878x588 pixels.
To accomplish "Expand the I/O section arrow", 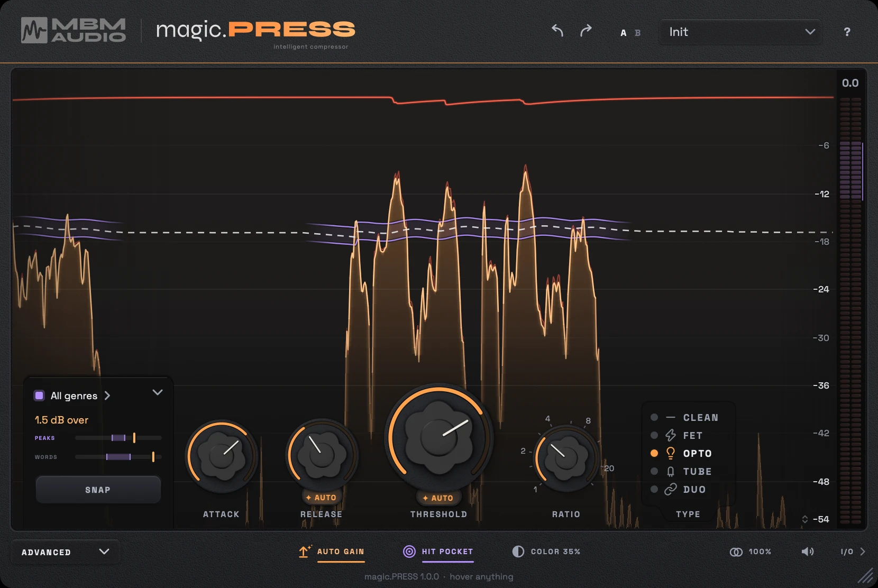I will tap(863, 552).
